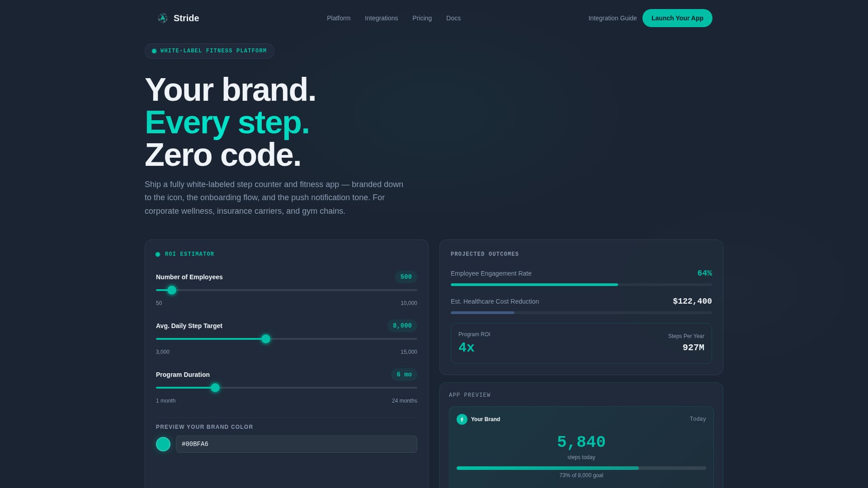Click the 927M steps per year figure
868x488 pixels.
(x=693, y=347)
